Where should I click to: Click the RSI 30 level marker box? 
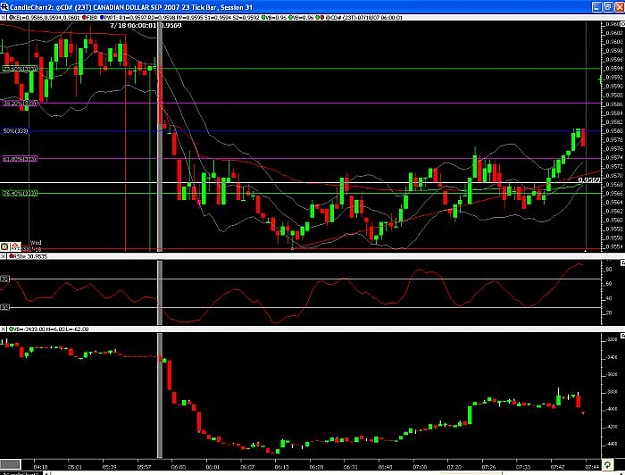[5, 307]
